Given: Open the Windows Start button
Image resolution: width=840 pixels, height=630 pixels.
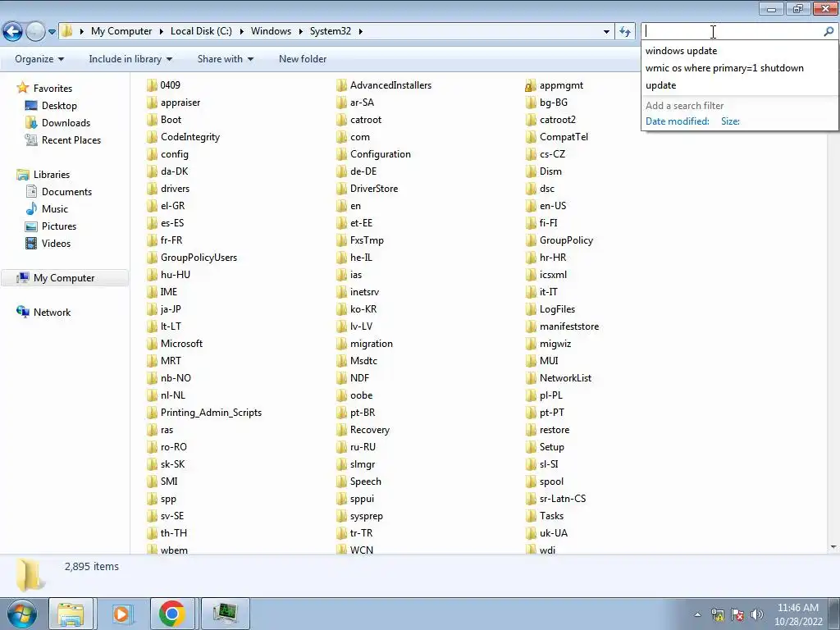Looking at the screenshot, I should click(21, 614).
